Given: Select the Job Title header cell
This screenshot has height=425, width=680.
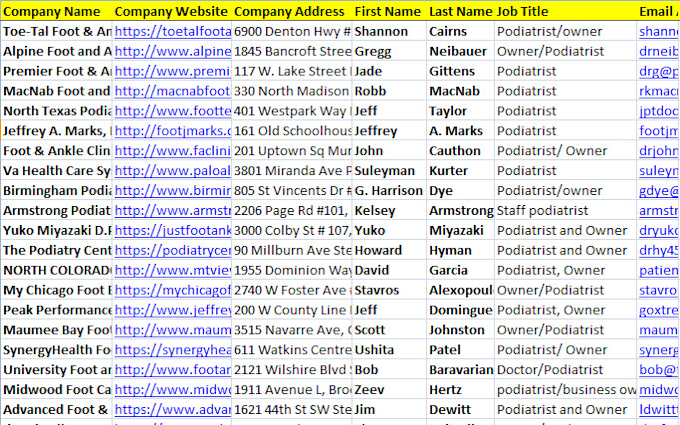Looking at the screenshot, I should tap(566, 11).
